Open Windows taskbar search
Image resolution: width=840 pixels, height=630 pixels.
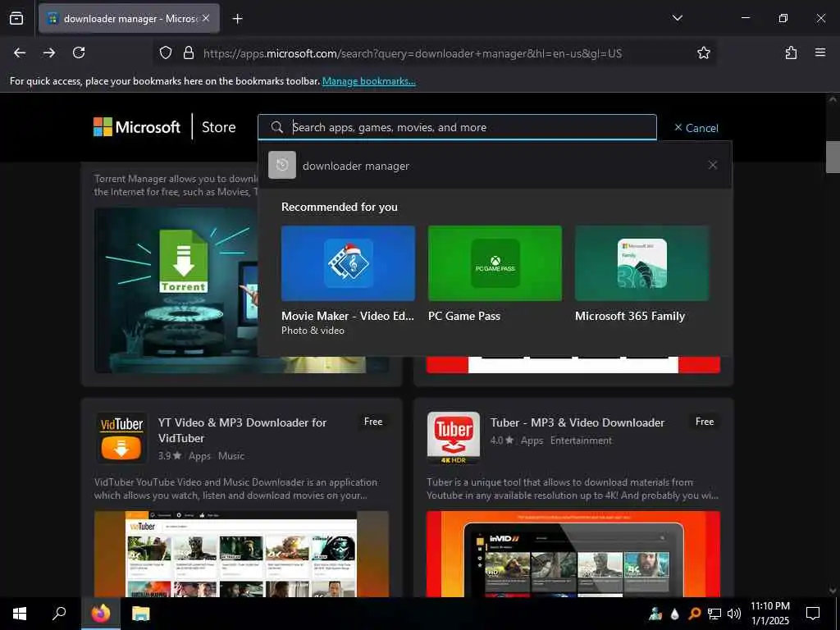[59, 614]
